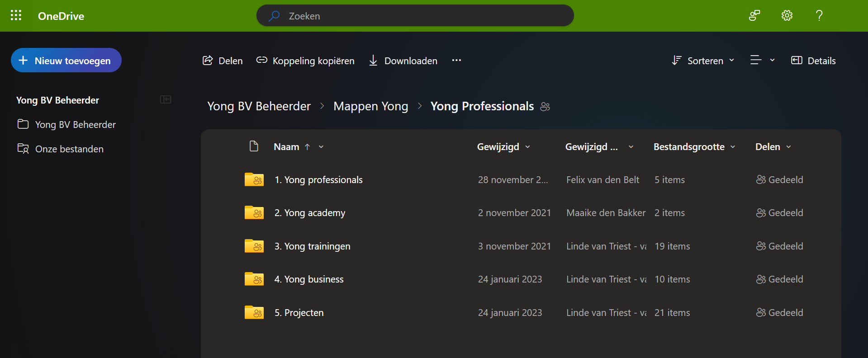Screen dimensions: 868x358
Task: Open folder 1. Yong professionals
Action: click(318, 180)
